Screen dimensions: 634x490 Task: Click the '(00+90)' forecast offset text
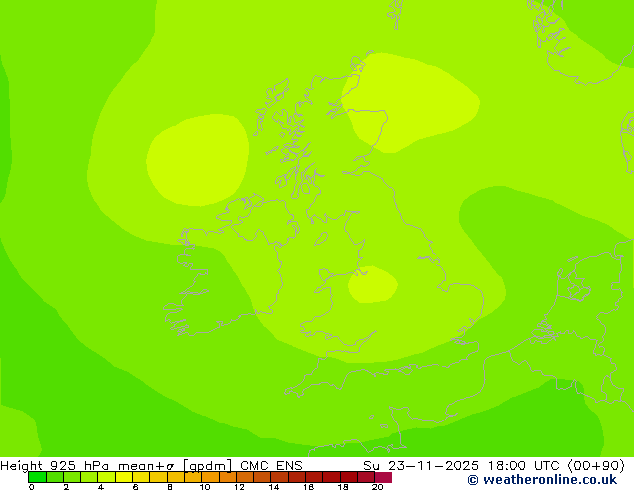click(x=596, y=466)
